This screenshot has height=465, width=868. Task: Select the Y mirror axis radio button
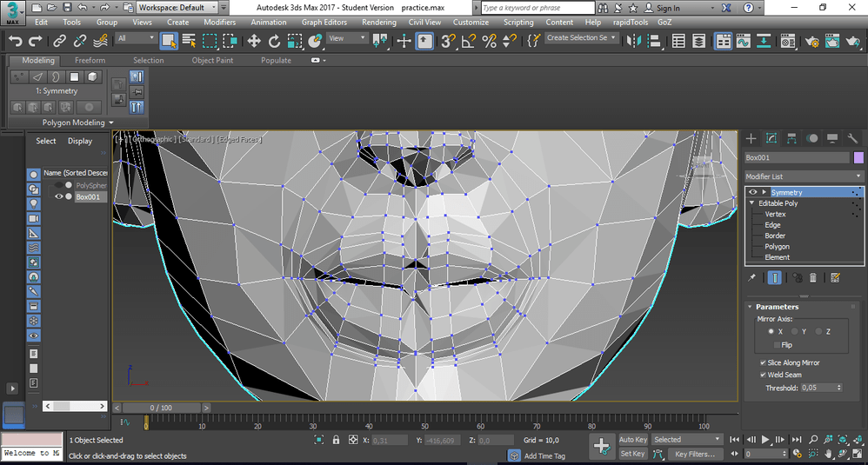click(794, 332)
